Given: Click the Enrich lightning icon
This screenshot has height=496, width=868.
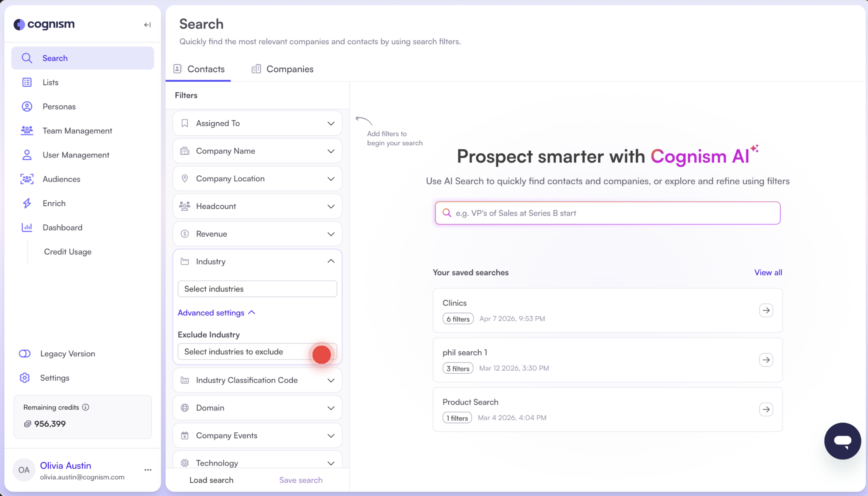Looking at the screenshot, I should tap(27, 203).
